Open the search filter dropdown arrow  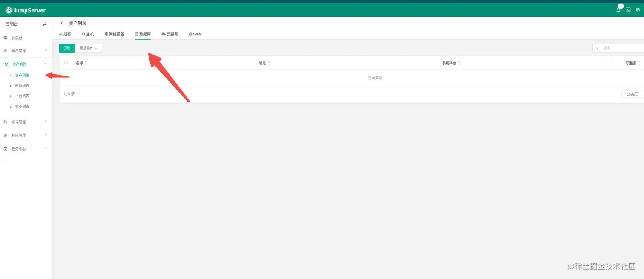click(597, 48)
